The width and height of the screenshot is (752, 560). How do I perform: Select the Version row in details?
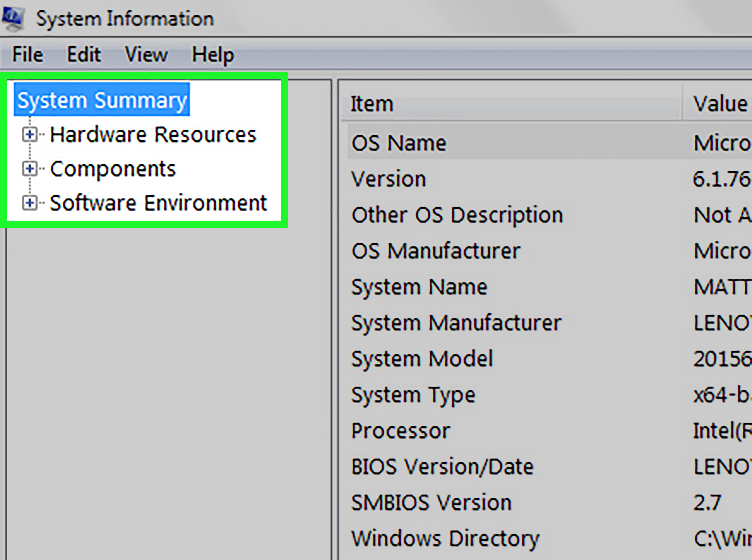tap(388, 179)
